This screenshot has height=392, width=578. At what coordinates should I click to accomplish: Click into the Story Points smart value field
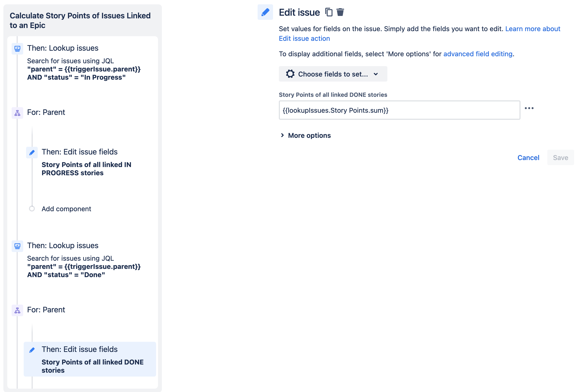(399, 110)
